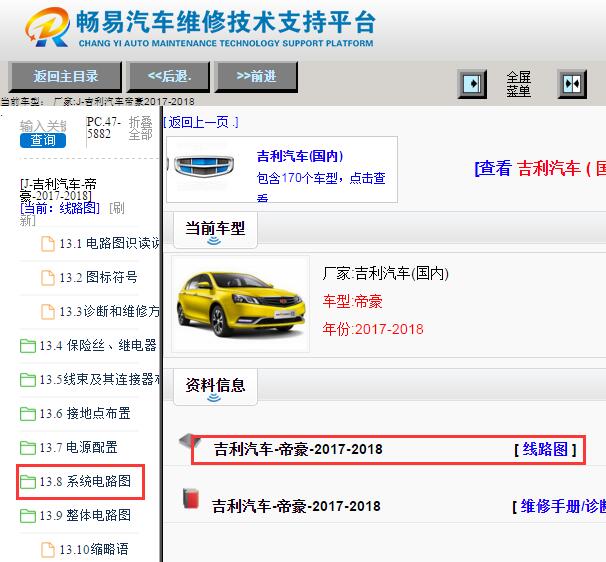Open tree item 13.2 图标符号
Screen dimensions: 606x562
[99, 277]
